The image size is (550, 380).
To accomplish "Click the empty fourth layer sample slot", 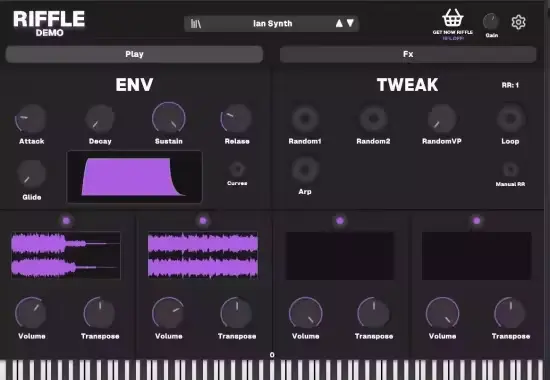I will tap(477, 256).
